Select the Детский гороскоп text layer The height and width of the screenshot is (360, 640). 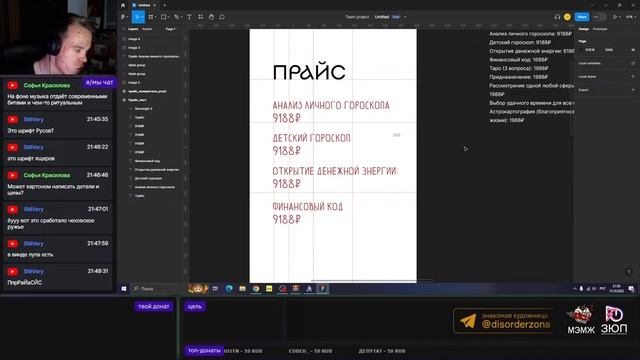(x=148, y=178)
